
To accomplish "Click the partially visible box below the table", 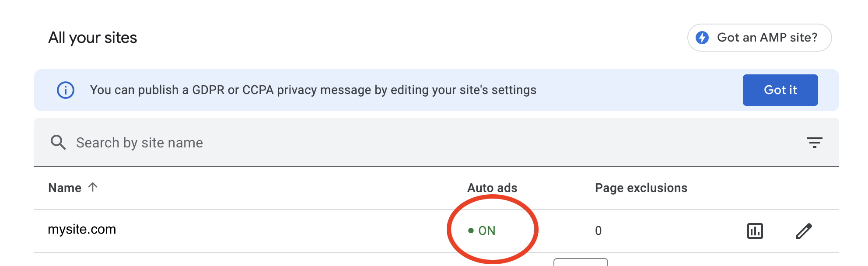I will (581, 262).
